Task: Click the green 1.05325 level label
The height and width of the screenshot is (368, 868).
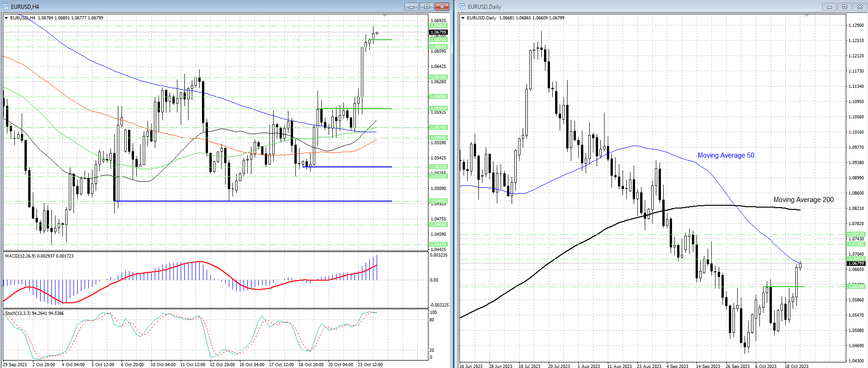Action: pos(439,167)
